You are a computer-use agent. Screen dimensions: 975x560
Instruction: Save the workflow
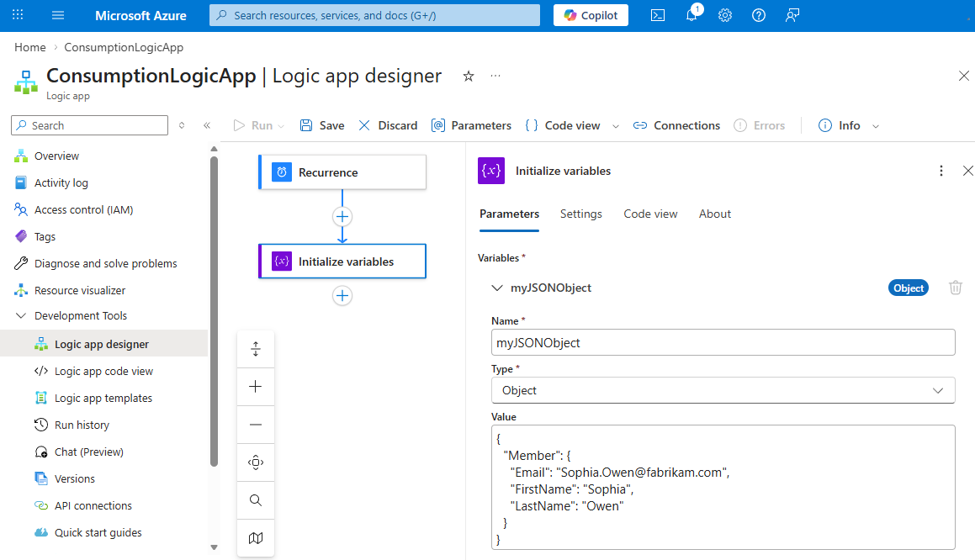[322, 125]
